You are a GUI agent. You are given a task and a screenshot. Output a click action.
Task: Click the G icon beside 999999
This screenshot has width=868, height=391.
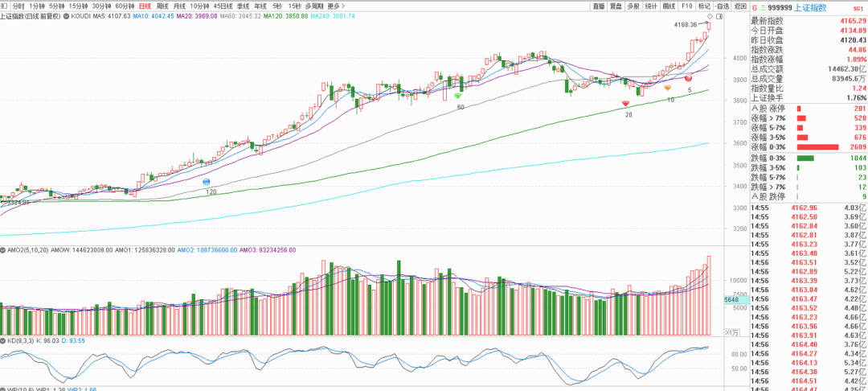click(754, 8)
